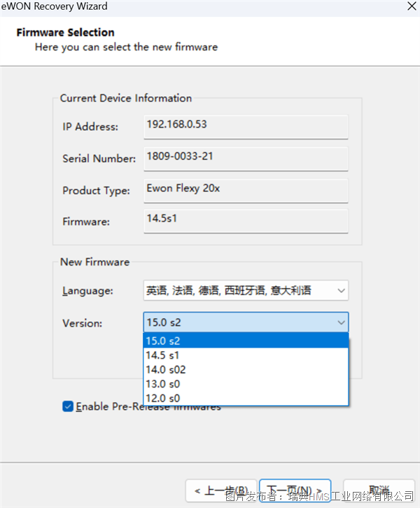Click the Serial Number field 1809-0033-21

tap(246, 159)
